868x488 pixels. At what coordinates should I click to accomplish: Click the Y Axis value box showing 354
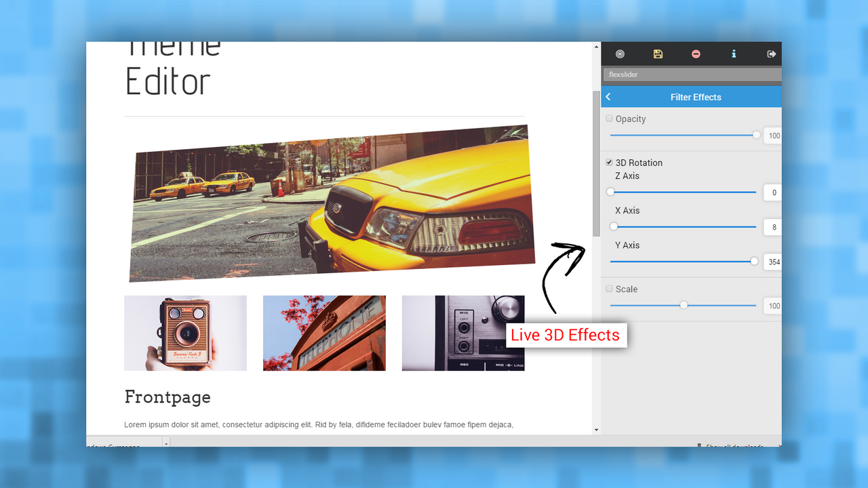pyautogui.click(x=773, y=262)
